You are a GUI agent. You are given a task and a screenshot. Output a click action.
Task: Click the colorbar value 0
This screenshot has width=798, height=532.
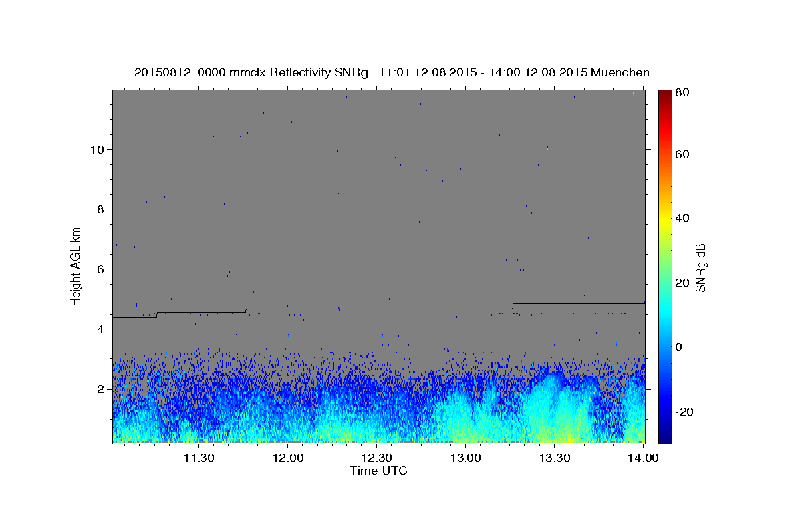tap(678, 347)
